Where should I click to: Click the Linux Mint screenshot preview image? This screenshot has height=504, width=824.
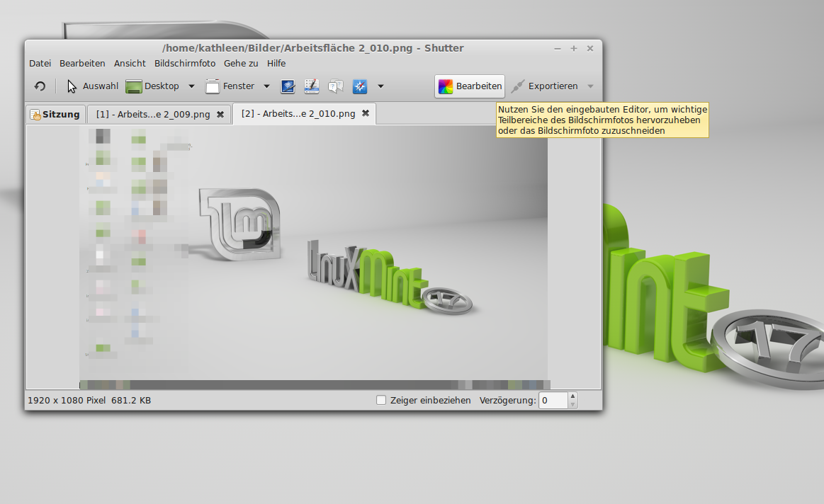click(x=314, y=257)
